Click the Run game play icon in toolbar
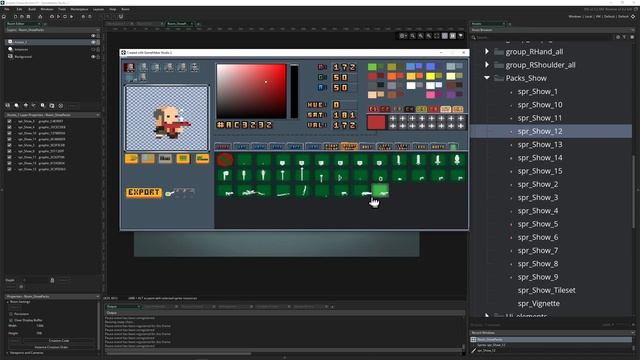The height and width of the screenshot is (360, 640). click(x=58, y=17)
